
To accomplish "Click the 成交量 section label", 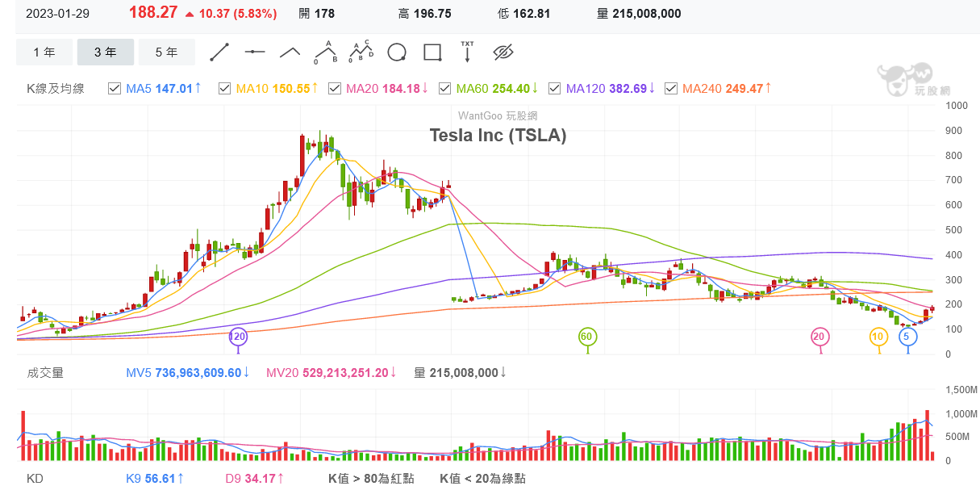I will tap(45, 372).
